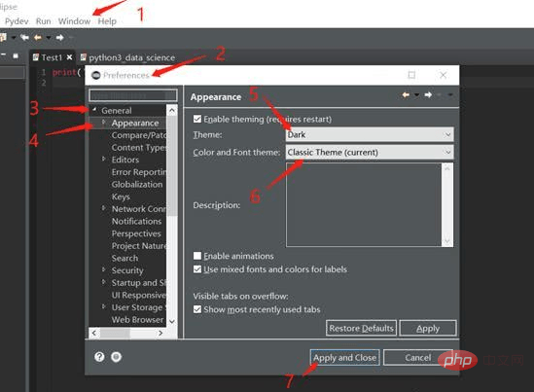Select Compare/Patch preferences item
This screenshot has width=534, height=392.
point(139,135)
